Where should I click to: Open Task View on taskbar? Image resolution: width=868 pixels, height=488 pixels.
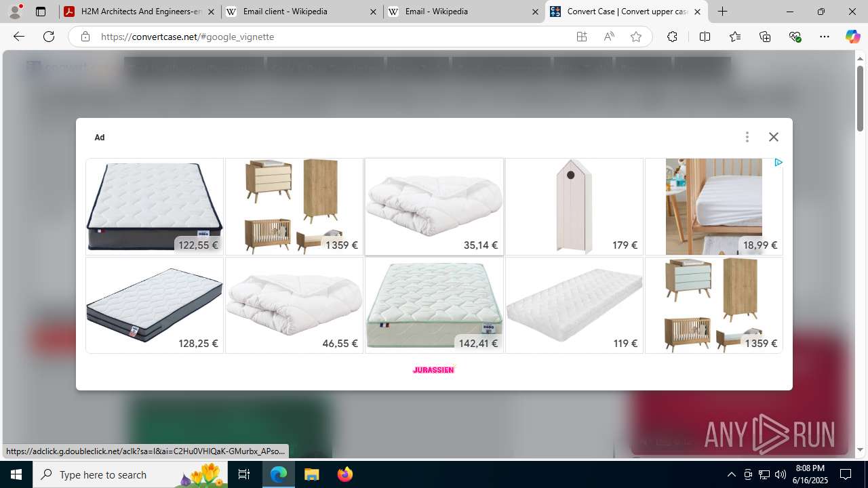(x=245, y=474)
